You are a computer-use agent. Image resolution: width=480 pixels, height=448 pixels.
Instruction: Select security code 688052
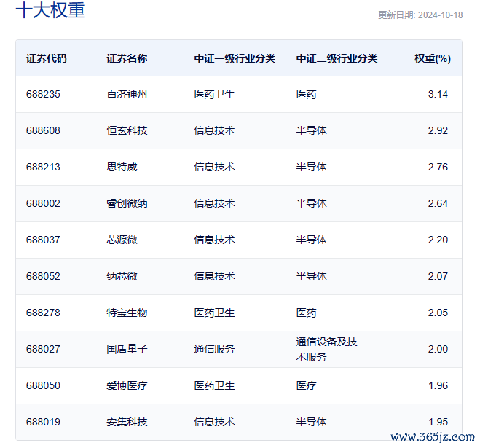click(x=43, y=276)
